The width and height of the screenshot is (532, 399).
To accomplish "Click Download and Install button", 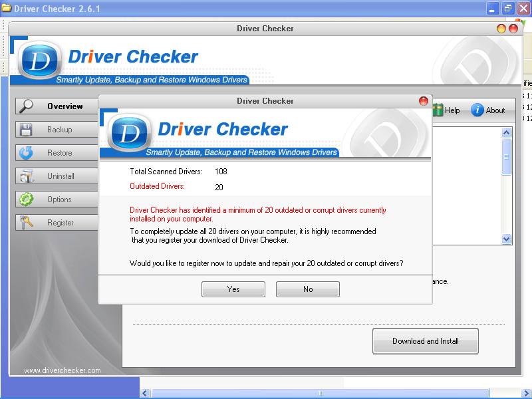I will tap(426, 341).
